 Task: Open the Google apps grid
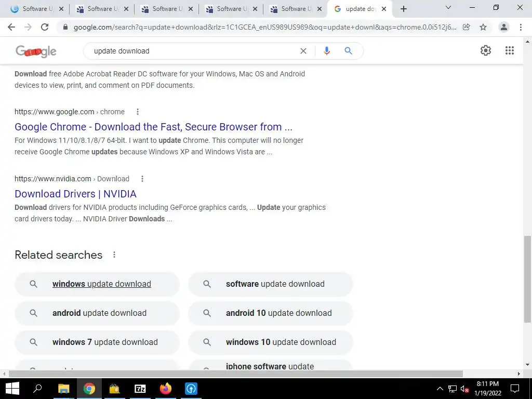coord(510,50)
